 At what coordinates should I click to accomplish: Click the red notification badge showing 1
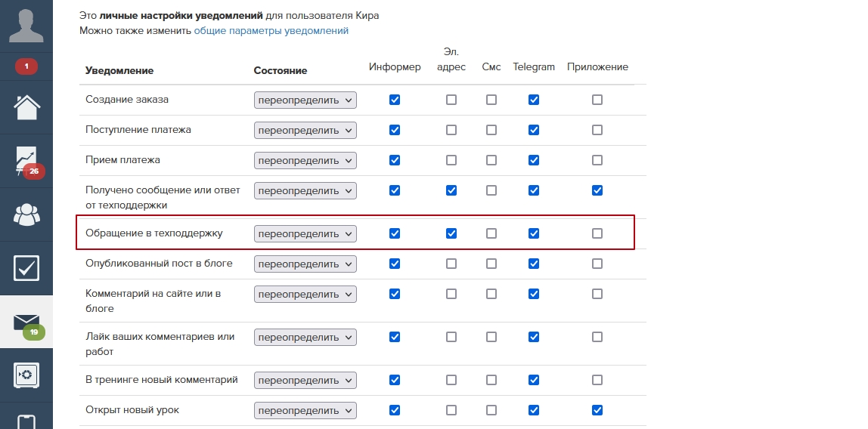point(26,66)
